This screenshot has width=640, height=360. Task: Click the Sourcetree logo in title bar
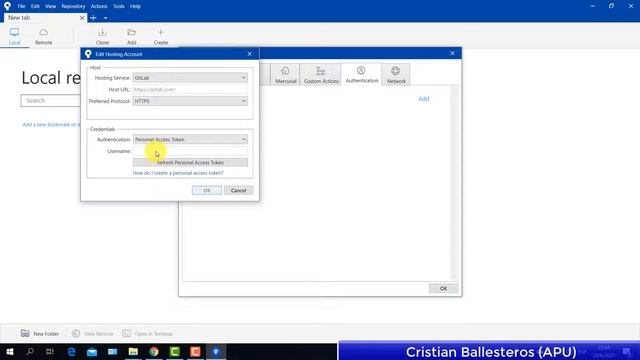click(7, 6)
